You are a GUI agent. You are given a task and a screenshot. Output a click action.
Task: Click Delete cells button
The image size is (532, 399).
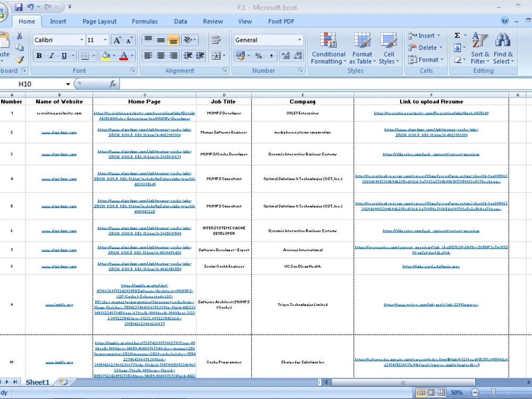[425, 47]
